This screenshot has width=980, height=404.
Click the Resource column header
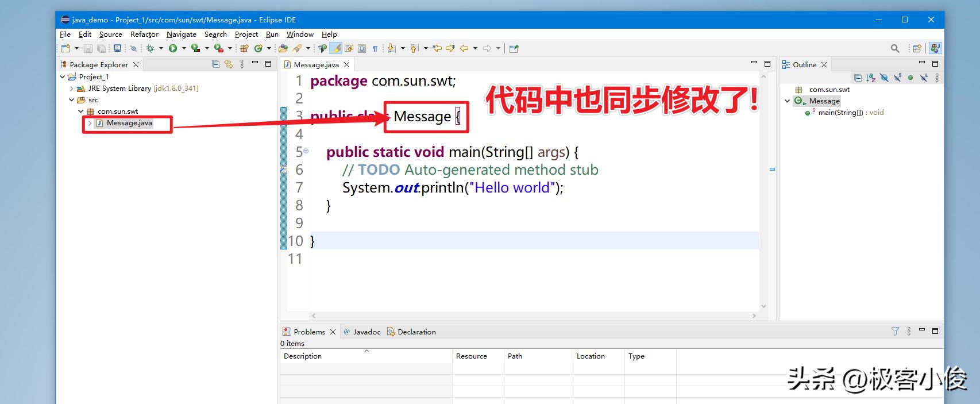coord(478,356)
